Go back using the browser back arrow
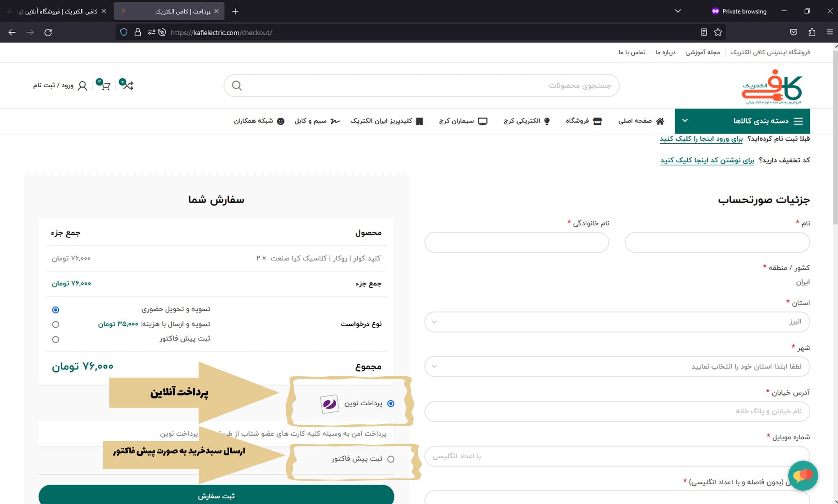The width and height of the screenshot is (838, 504). click(12, 32)
